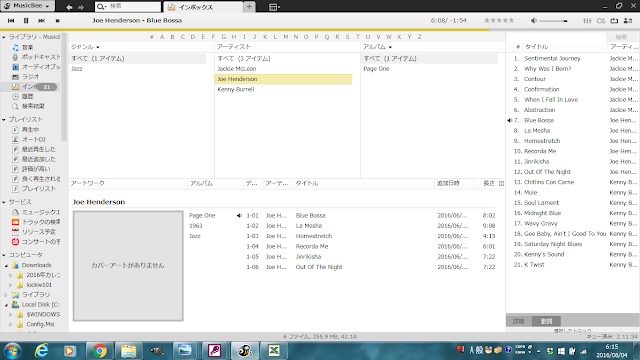
Task: Select Jackie McLean in artist list
Action: (237, 69)
